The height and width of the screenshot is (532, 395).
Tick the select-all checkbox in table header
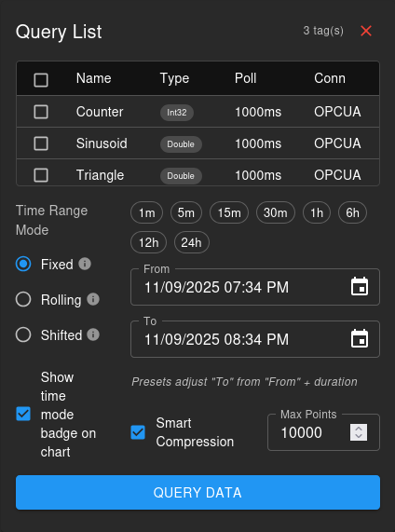41,80
